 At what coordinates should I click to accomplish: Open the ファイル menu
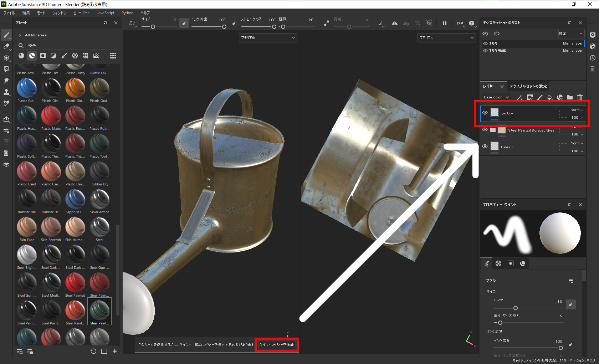[9, 13]
